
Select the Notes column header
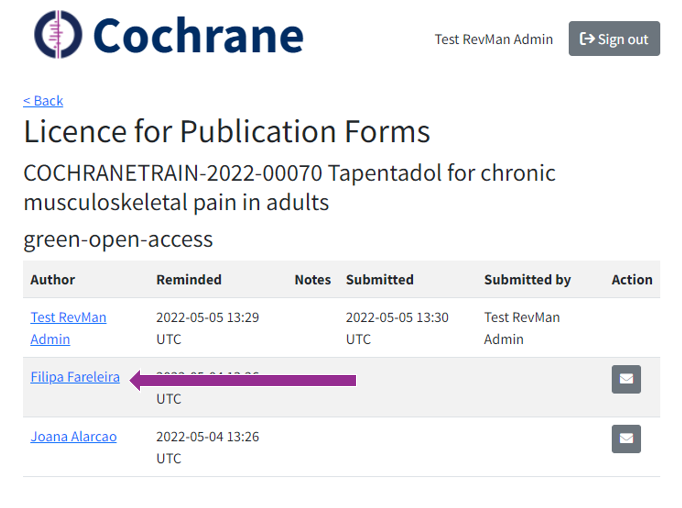click(312, 280)
